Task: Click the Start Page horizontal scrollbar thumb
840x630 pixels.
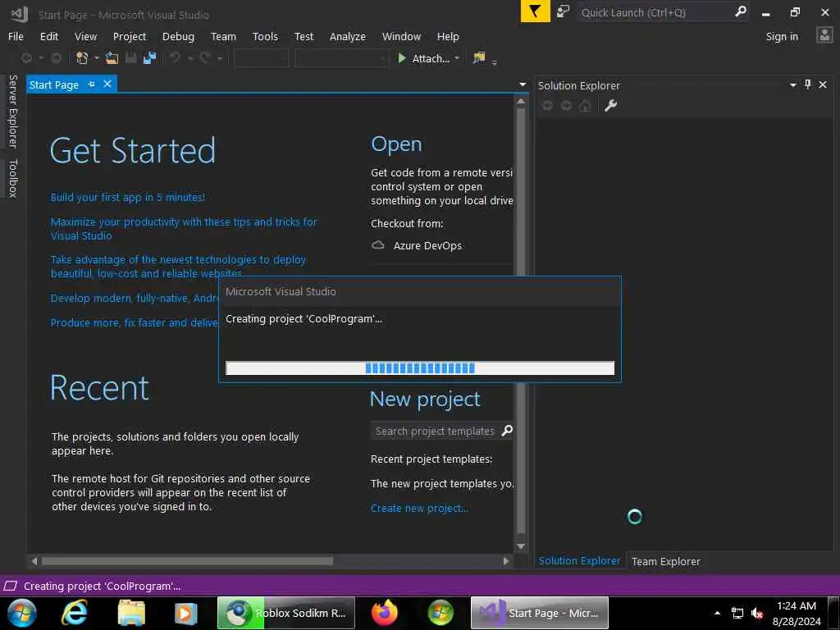Action: [x=187, y=561]
